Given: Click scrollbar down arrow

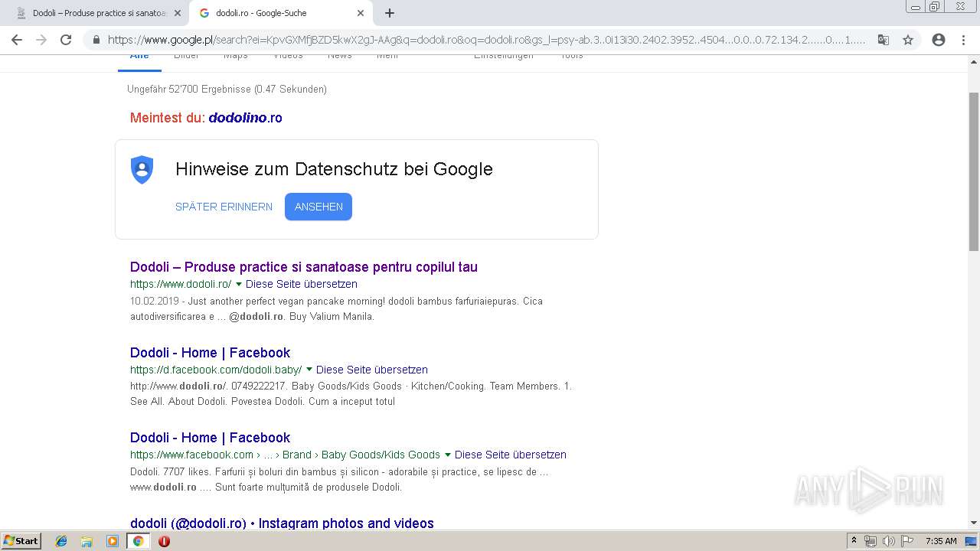Looking at the screenshot, I should tap(974, 523).
